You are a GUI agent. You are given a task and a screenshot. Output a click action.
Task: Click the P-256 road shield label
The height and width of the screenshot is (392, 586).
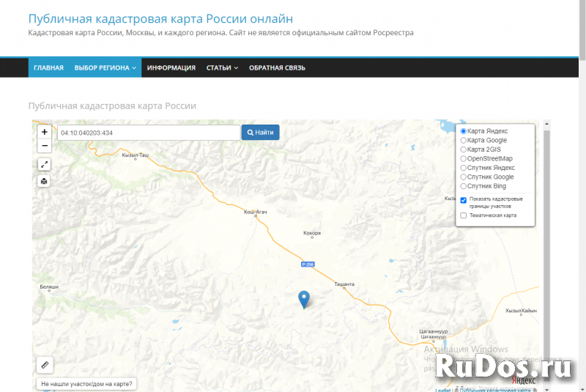308,265
